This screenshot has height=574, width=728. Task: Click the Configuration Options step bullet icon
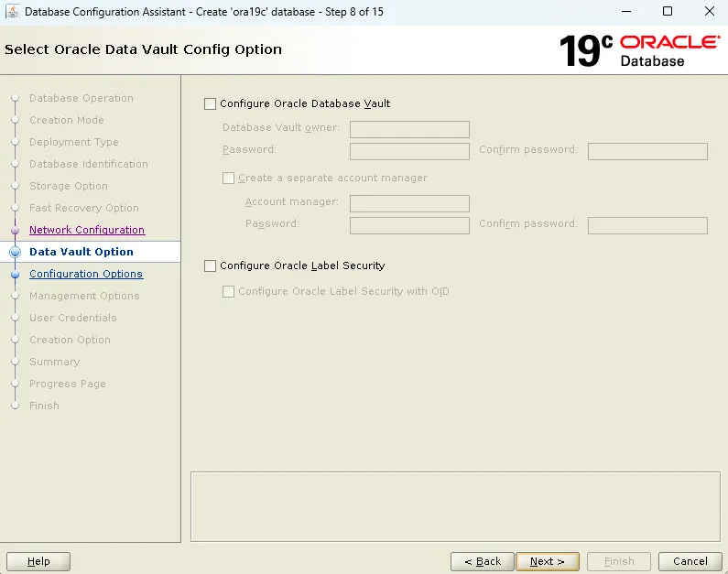pyautogui.click(x=16, y=275)
